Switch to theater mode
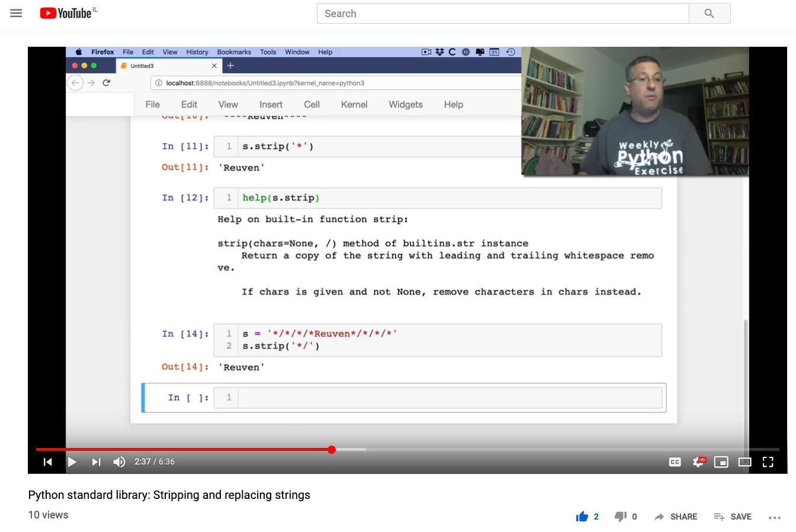 (x=744, y=462)
